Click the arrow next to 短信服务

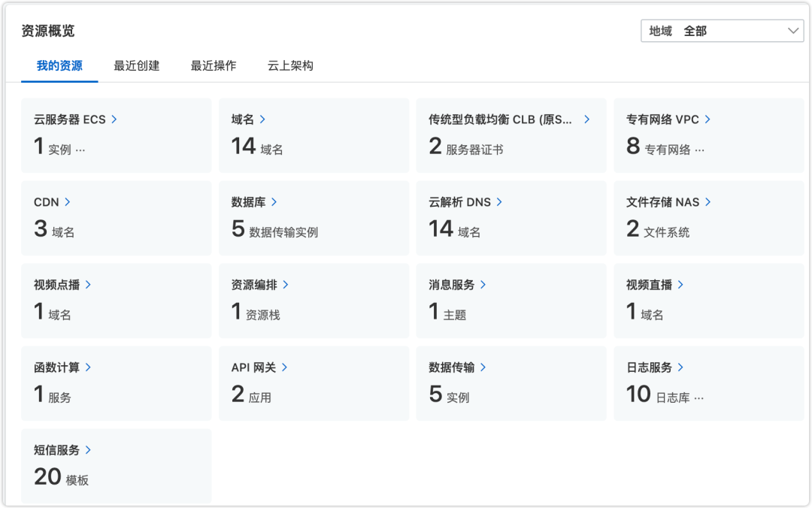[88, 450]
